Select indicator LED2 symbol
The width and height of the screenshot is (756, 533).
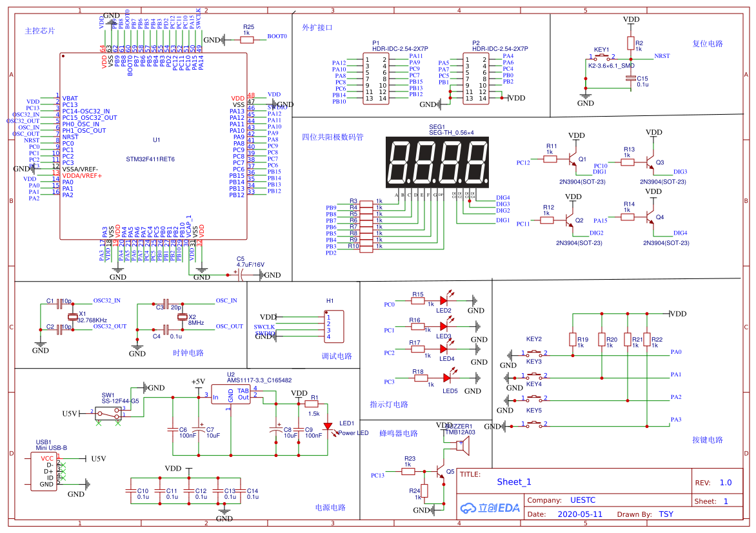pyautogui.click(x=442, y=300)
